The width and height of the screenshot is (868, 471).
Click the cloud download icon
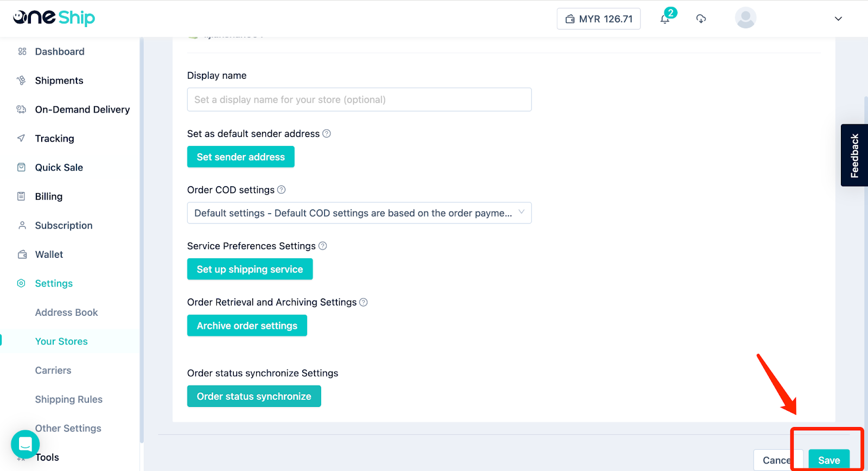pyautogui.click(x=701, y=19)
